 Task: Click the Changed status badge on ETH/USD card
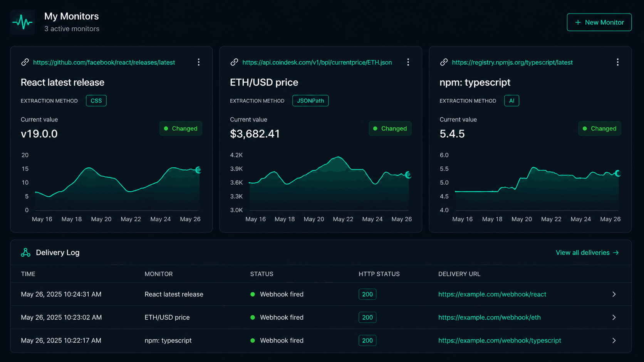tap(390, 128)
